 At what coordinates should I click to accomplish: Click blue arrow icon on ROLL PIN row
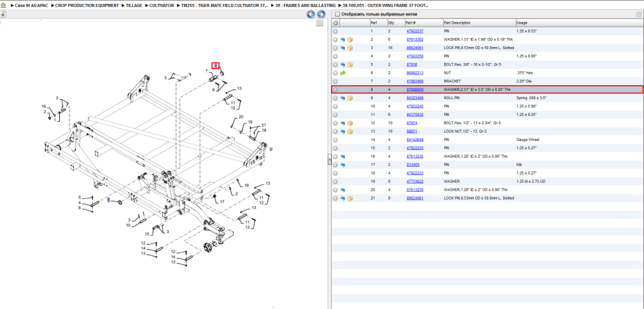[343, 98]
